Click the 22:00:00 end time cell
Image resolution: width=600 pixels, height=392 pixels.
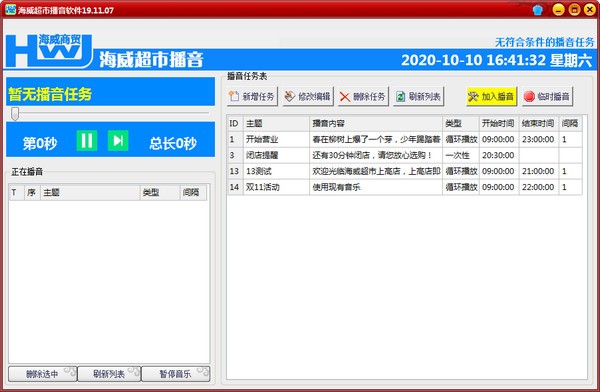pos(538,187)
